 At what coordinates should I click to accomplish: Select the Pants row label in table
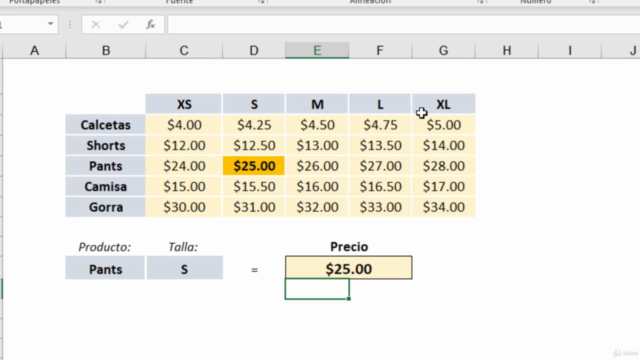click(105, 166)
